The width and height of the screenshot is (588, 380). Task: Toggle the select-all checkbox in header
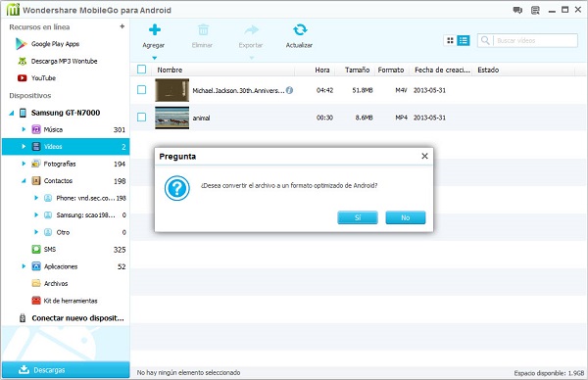(x=141, y=70)
